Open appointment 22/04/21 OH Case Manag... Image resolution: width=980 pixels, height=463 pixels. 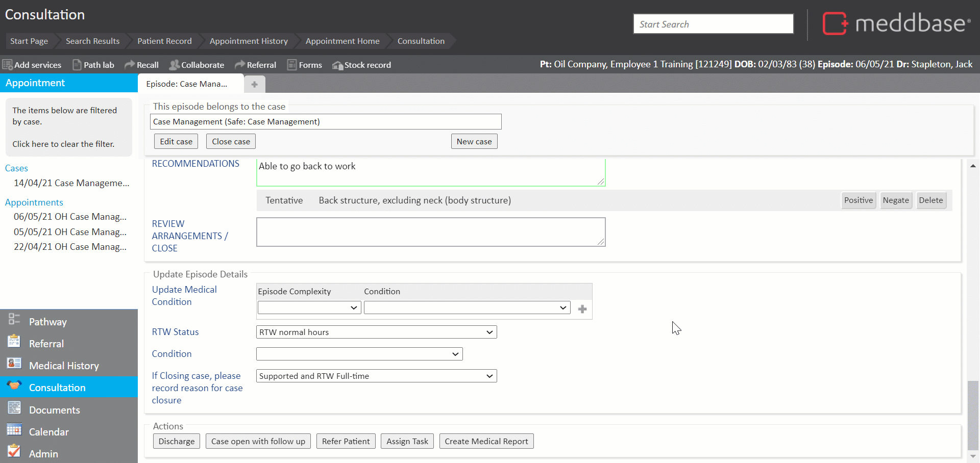click(x=70, y=246)
